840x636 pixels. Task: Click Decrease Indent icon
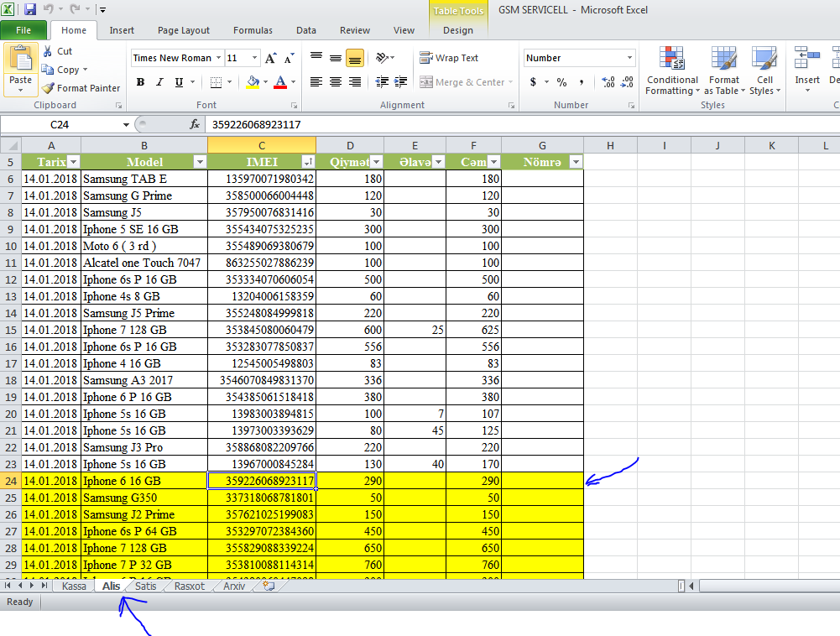[382, 82]
